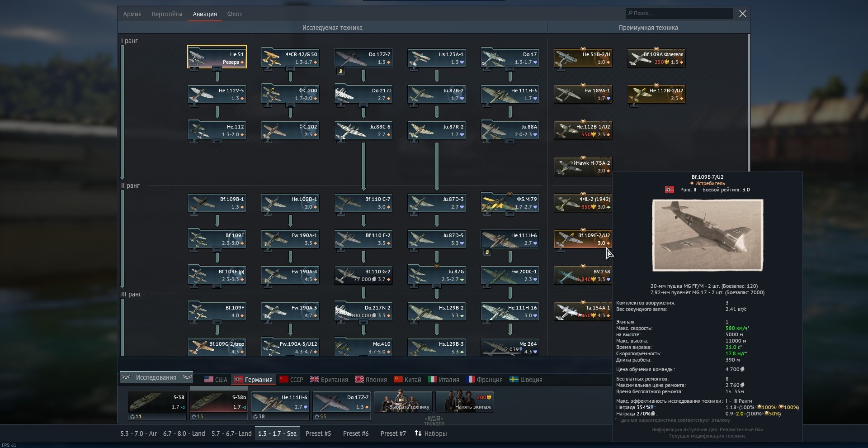
Task: Open the Исследования dropdown panel
Action: pos(156,377)
